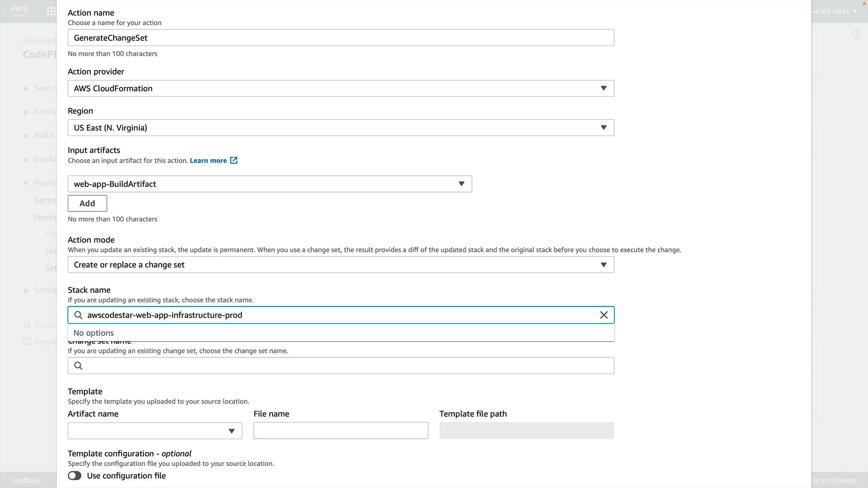This screenshot has width=868, height=488.
Task: Click the external link icon beside Learn more
Action: 234,160
